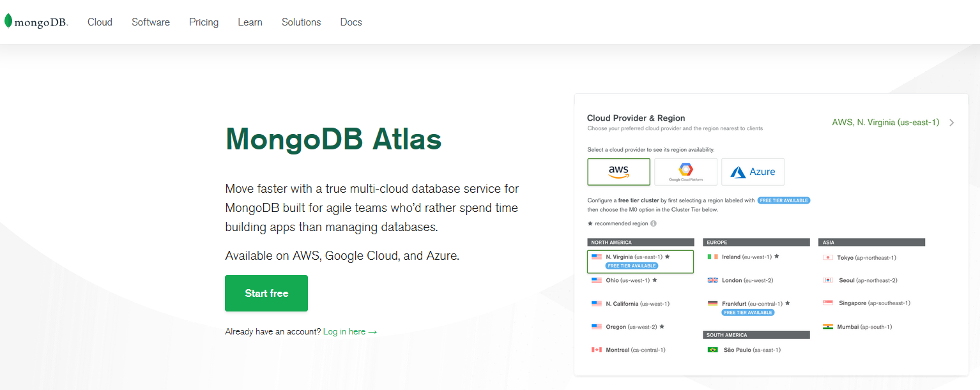980x390 pixels.
Task: Click the Brazil flag beside São Paulo
Action: (x=712, y=350)
